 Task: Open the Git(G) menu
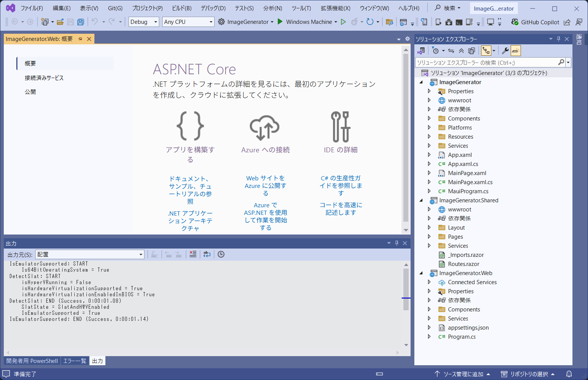click(x=115, y=8)
